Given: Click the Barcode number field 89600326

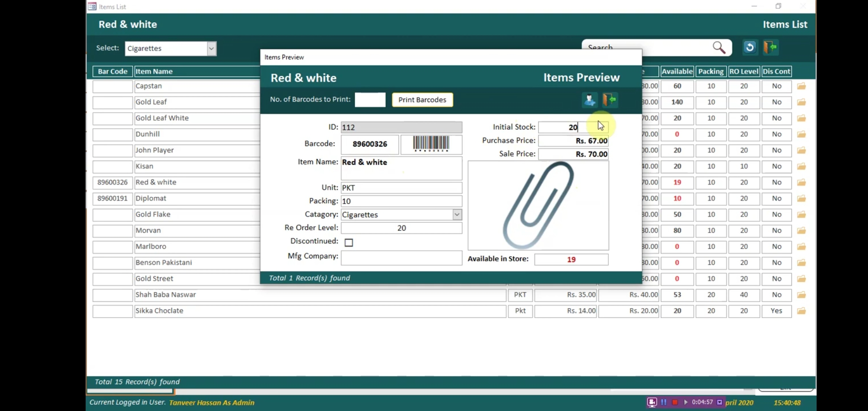Looking at the screenshot, I should [370, 144].
